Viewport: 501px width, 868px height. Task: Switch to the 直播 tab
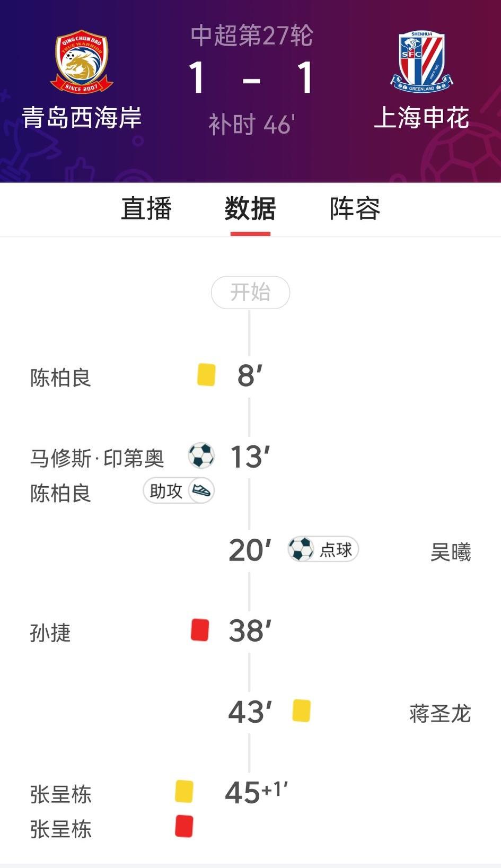(x=146, y=208)
